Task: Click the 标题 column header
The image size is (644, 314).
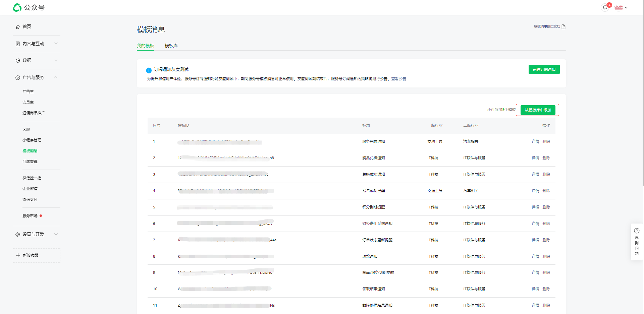Action: tap(366, 125)
